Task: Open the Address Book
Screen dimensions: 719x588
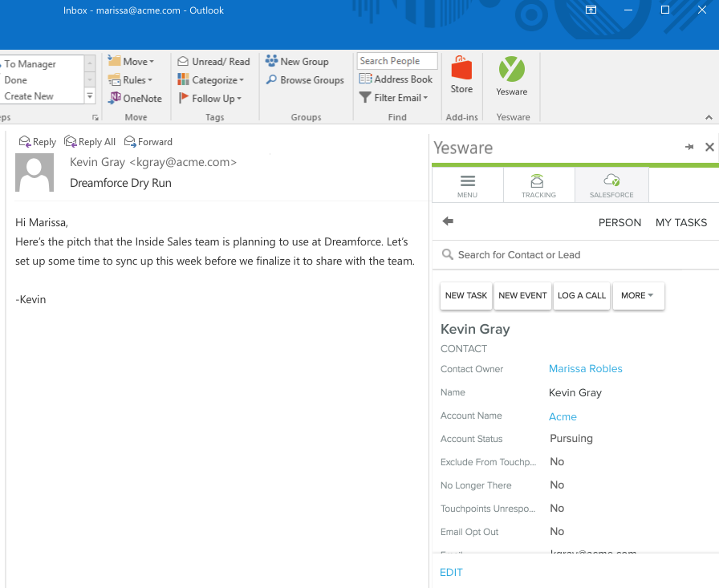Action: tap(396, 79)
